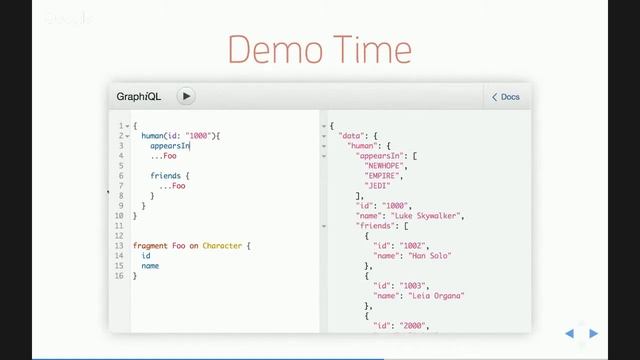Collapse the query block at line 1
The height and width of the screenshot is (360, 640).
click(127, 126)
